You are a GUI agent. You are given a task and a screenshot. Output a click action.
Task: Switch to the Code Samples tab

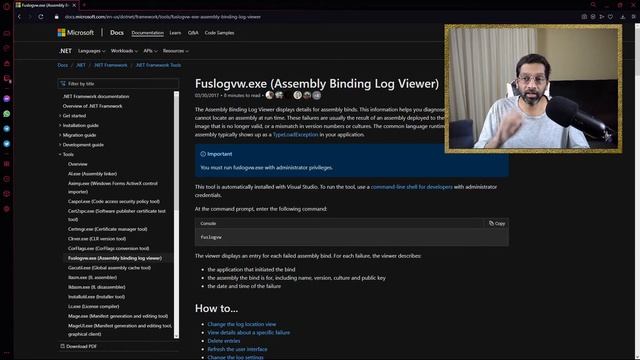220,33
